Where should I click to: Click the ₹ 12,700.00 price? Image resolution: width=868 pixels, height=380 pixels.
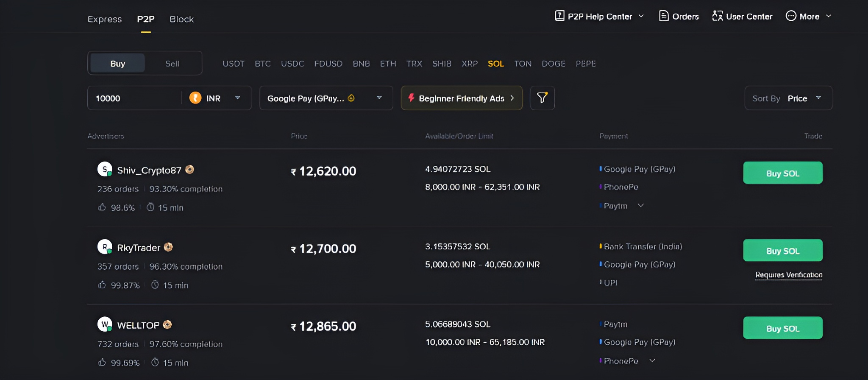coord(323,249)
